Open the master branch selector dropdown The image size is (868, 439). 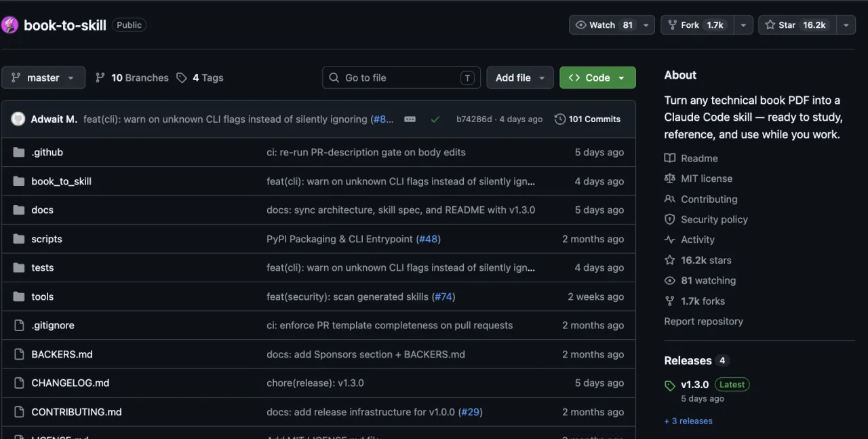(x=43, y=78)
